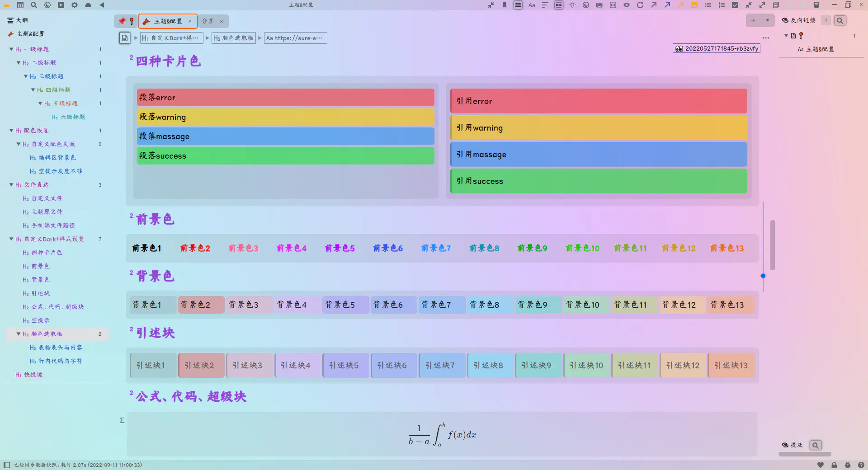Collapse the 颜色选取框 outline node
This screenshot has height=470, width=868.
19,334
